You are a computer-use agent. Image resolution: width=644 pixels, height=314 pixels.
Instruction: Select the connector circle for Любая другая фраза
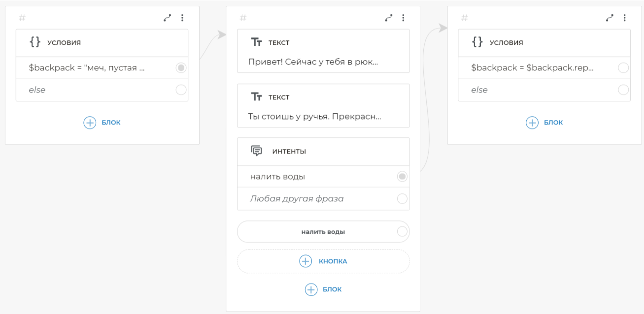[402, 199]
